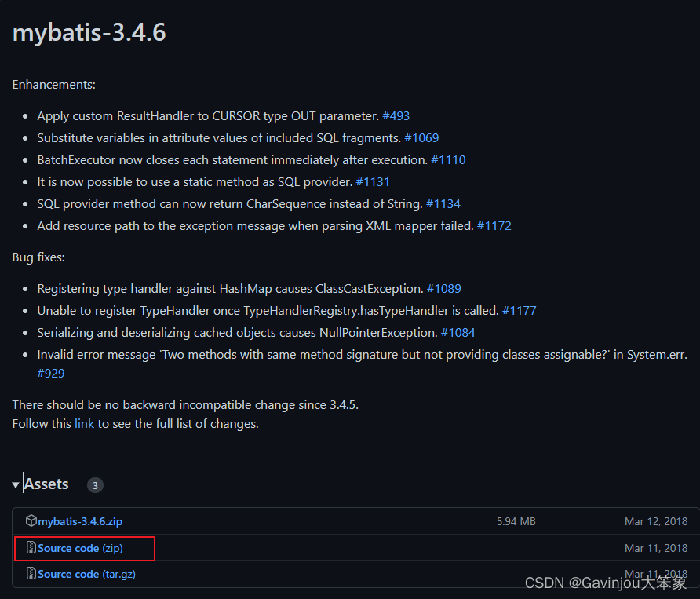Open issue #1177 link

coord(520,311)
